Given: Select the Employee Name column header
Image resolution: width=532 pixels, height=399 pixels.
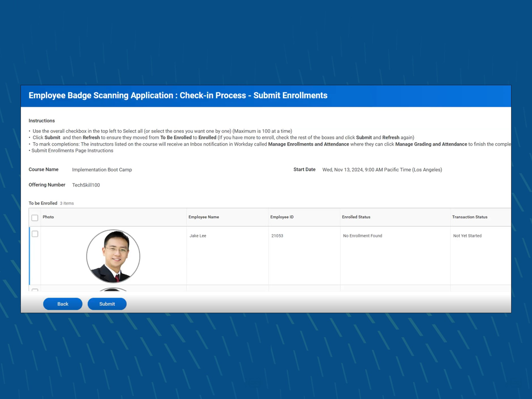Looking at the screenshot, I should coord(204,217).
